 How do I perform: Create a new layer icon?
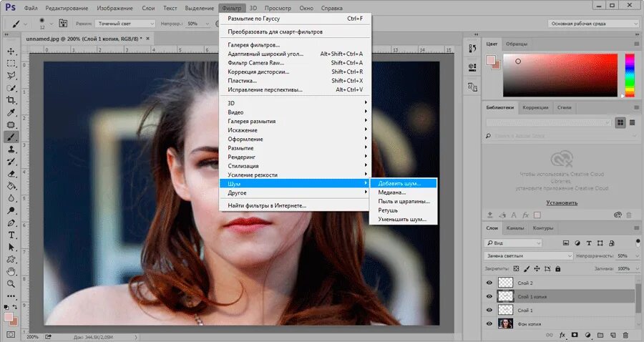(x=613, y=335)
